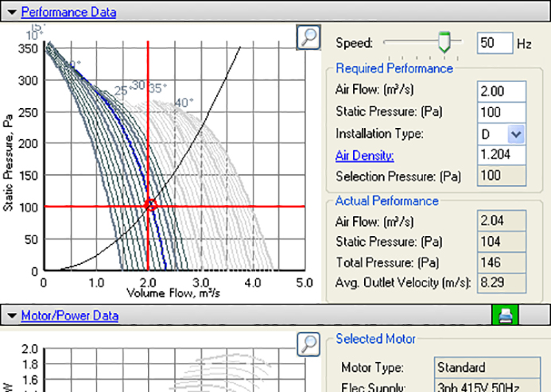Select actual Static Pressure value 104
This screenshot has height=392, width=551.
click(502, 242)
